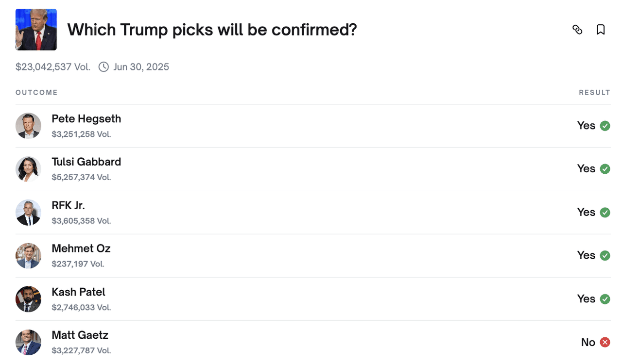Click the total volume $23,042,537 text

[x=52, y=67]
